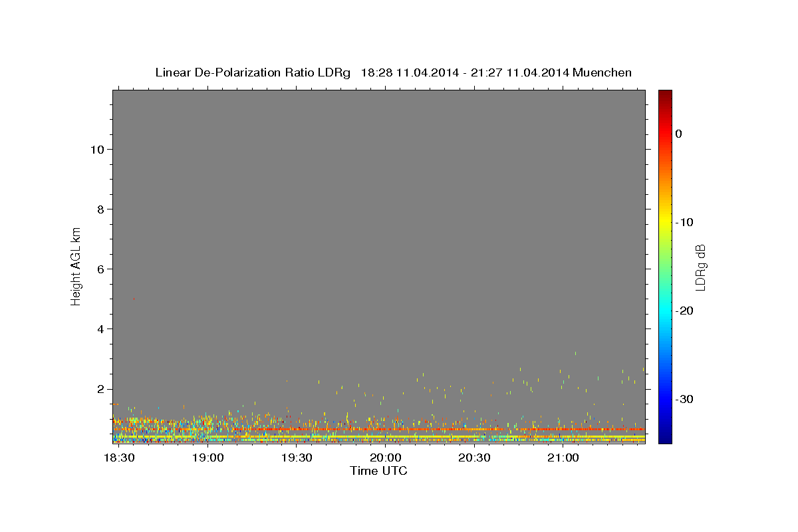Click the 18:30 time axis label

[120, 458]
